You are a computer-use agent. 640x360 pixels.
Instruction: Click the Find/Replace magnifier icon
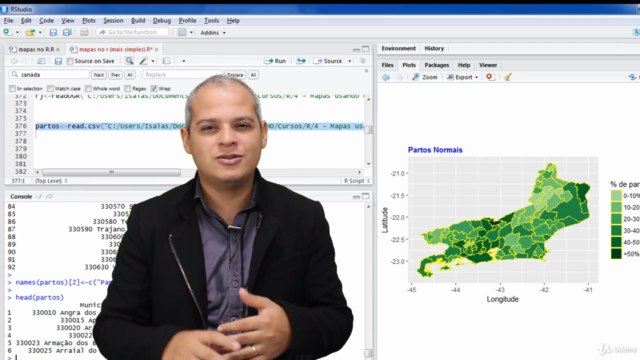[x=129, y=61]
